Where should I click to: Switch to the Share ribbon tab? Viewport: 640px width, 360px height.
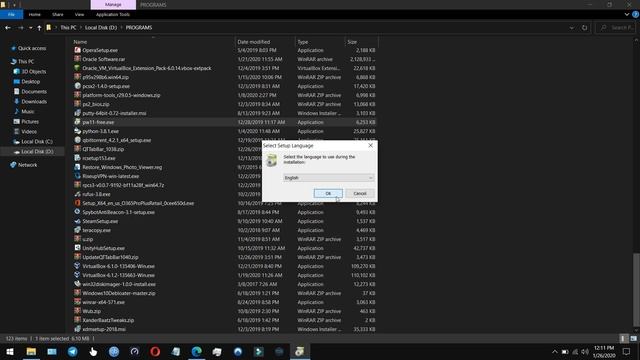(x=58, y=14)
